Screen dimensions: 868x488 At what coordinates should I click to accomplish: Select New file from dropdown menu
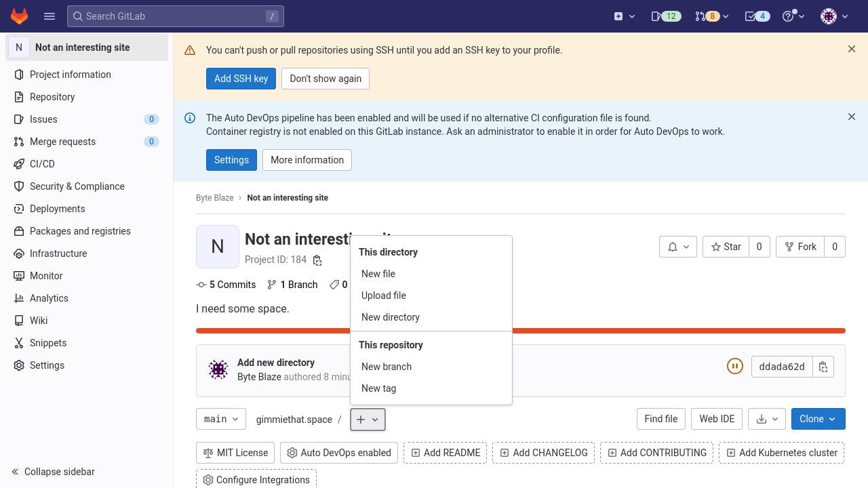click(x=431, y=274)
